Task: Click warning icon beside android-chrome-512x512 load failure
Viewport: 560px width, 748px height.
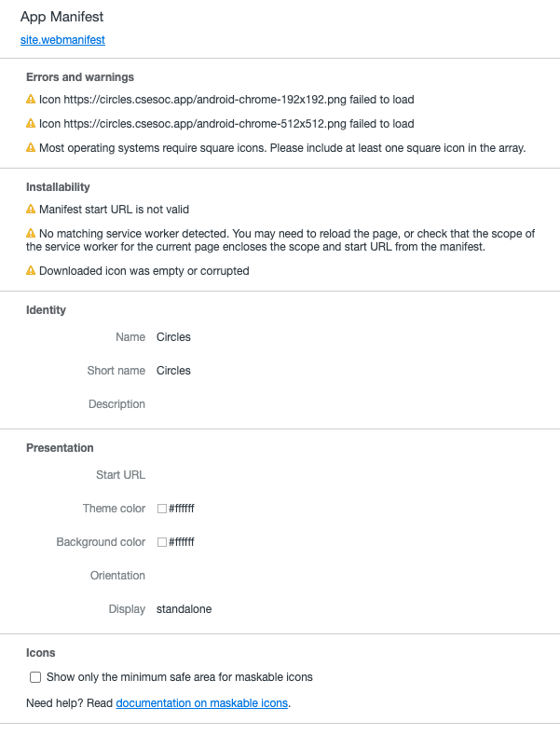Action: 29,124
